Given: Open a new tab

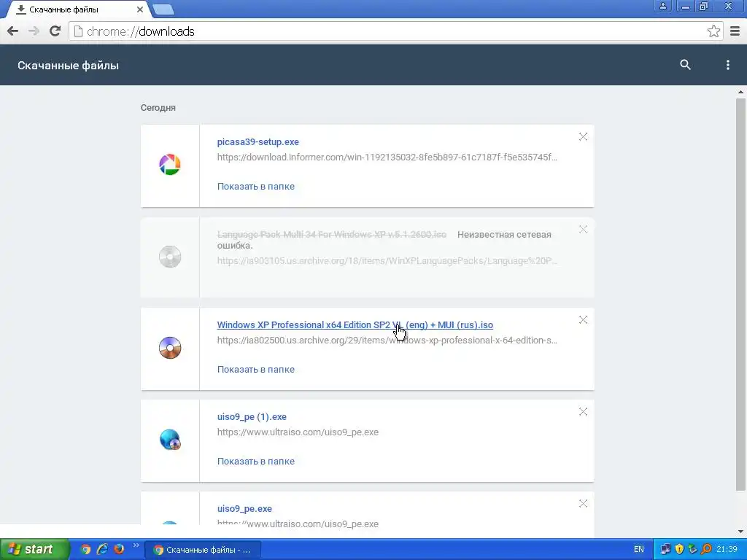Looking at the screenshot, I should coord(163,9).
